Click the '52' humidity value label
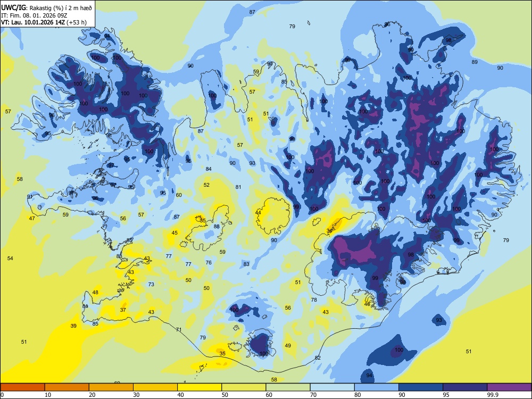532x399 pixels. click(206, 185)
